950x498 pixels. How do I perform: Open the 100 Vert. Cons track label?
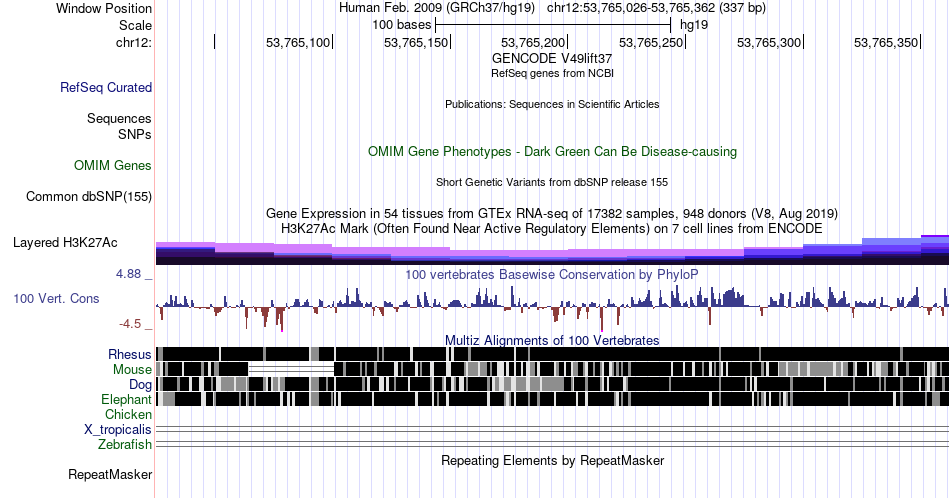pyautogui.click(x=56, y=298)
